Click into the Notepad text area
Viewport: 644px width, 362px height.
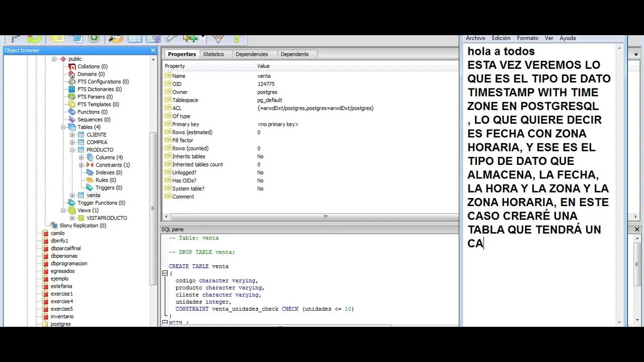point(539,185)
